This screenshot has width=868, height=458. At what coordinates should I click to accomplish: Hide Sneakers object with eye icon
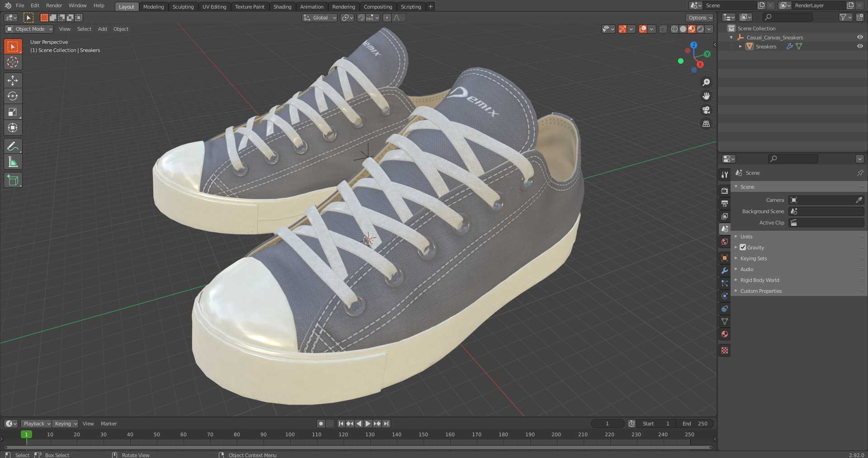pyautogui.click(x=860, y=47)
